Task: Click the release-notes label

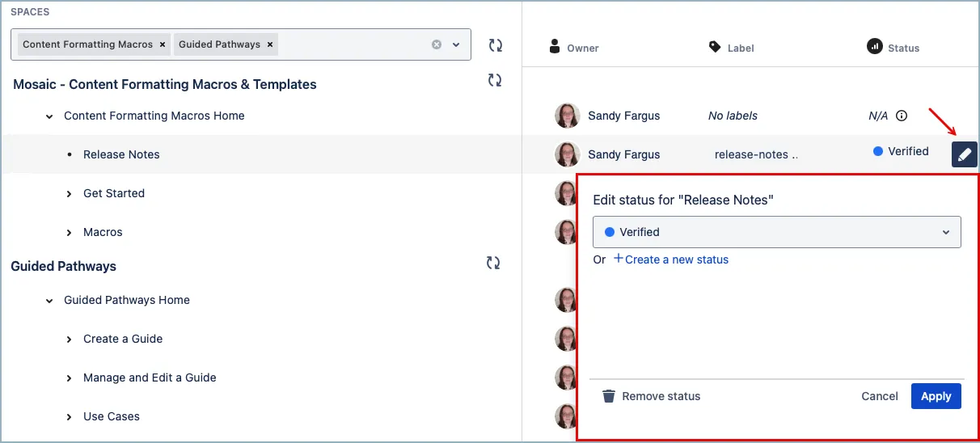Action: tap(756, 154)
